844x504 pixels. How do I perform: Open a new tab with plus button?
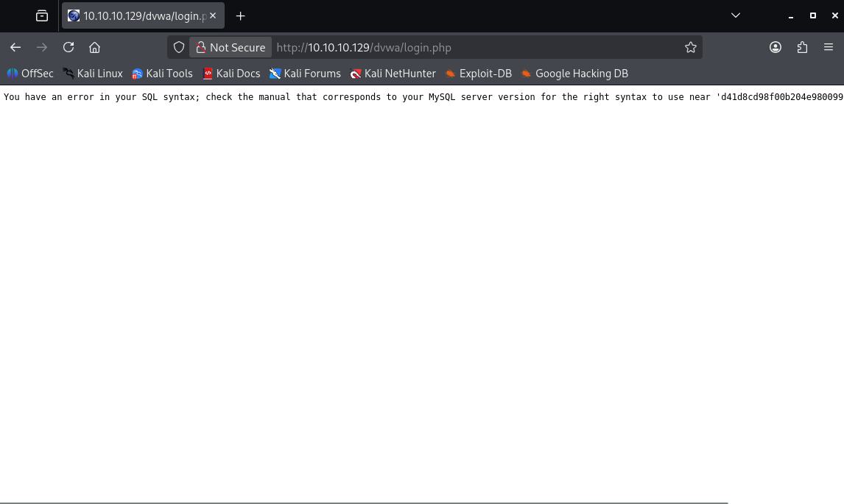240,15
